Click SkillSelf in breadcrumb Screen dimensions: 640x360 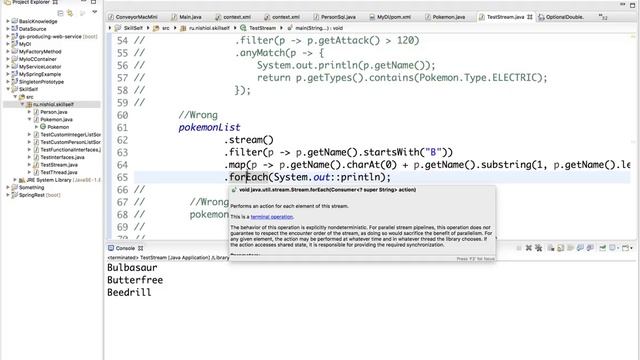point(133,28)
